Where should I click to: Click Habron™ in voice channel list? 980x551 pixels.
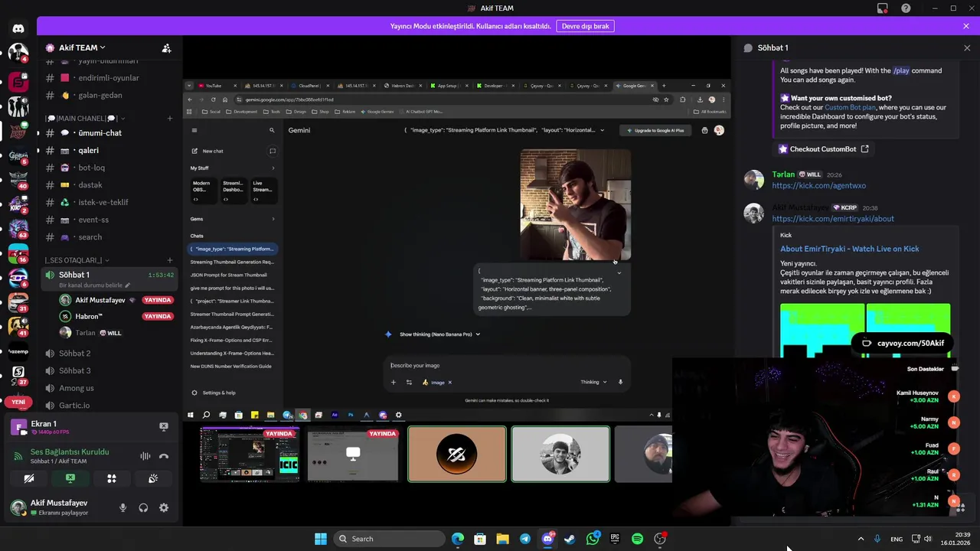coord(89,317)
